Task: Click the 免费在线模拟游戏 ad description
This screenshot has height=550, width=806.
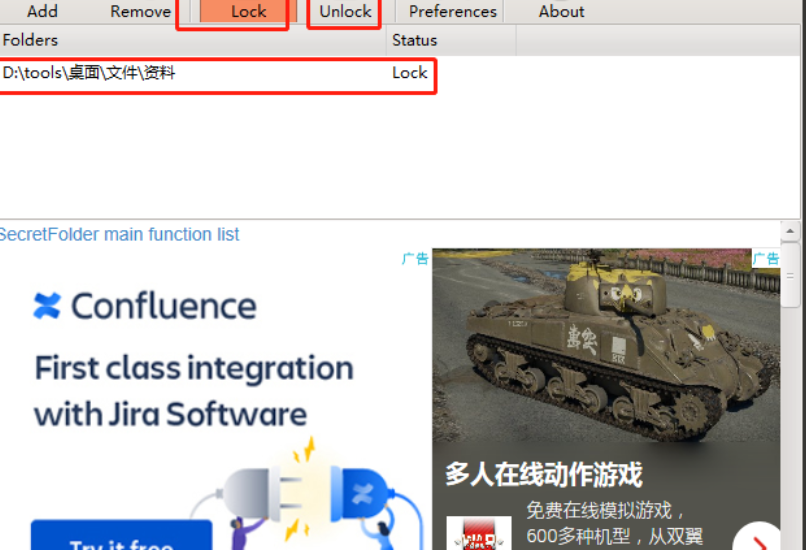Action: point(614,523)
